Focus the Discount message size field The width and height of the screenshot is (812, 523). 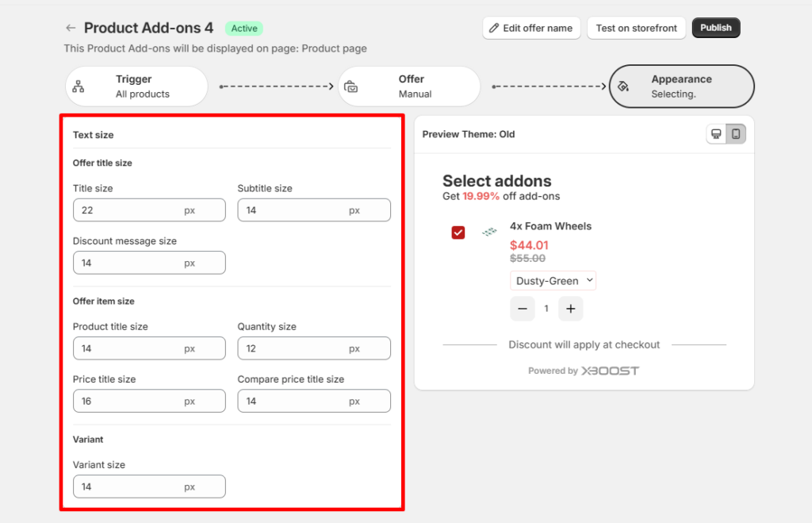(127, 263)
